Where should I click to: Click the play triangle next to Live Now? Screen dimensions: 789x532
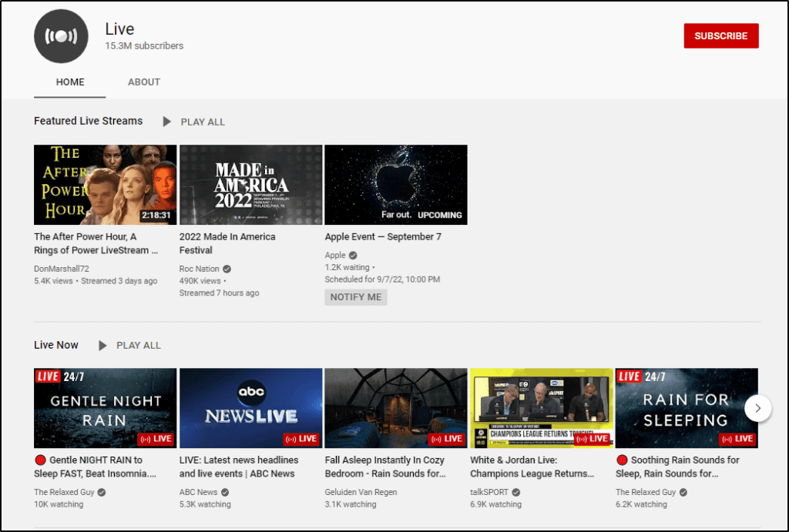[103, 345]
